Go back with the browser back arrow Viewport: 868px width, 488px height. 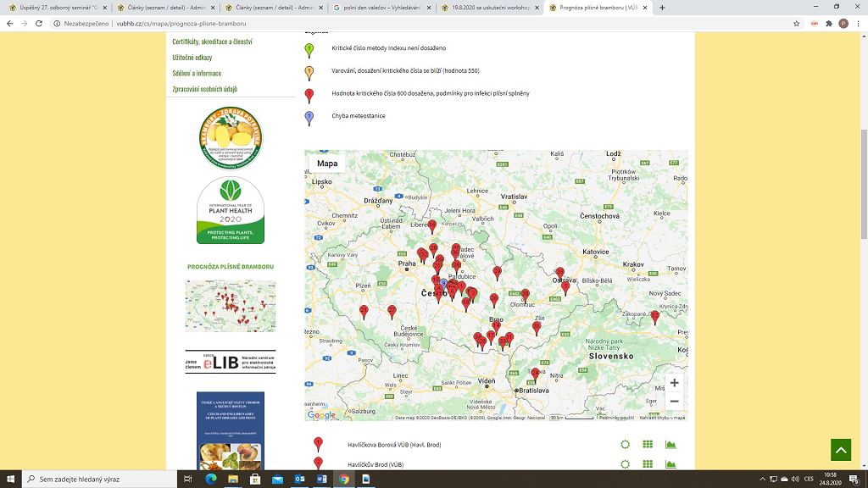(x=9, y=23)
